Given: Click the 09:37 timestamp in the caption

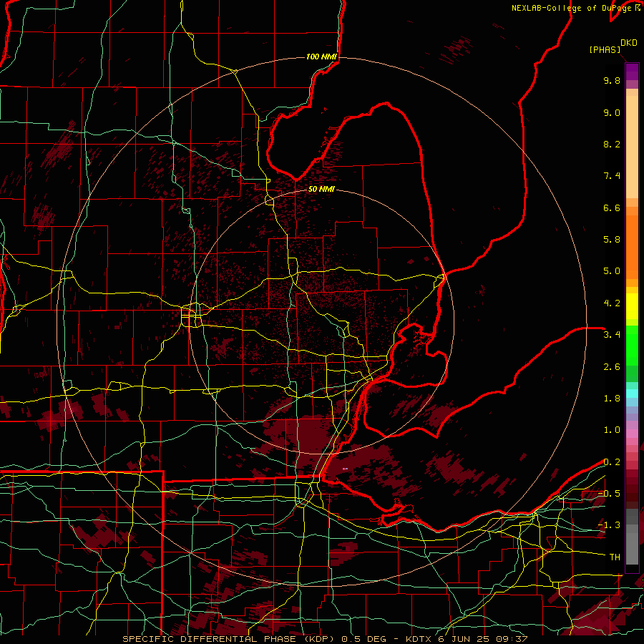Looking at the screenshot, I should pyautogui.click(x=512, y=639).
